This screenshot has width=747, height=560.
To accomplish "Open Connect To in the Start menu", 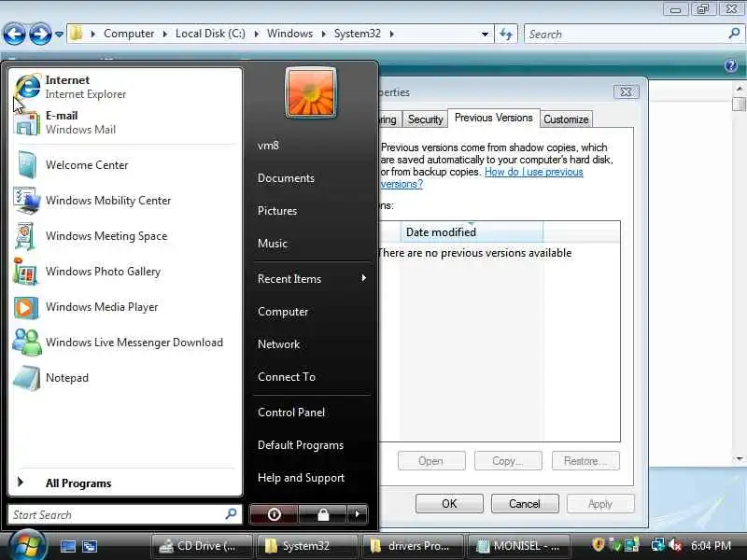I will point(287,377).
